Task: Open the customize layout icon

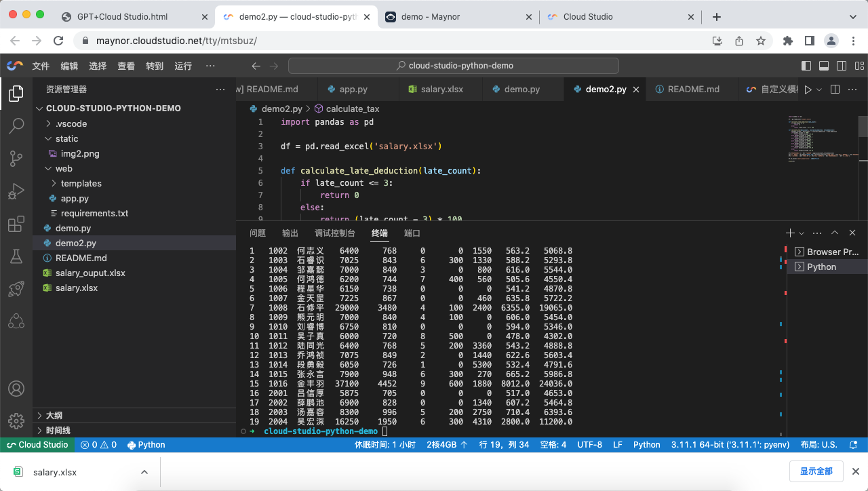Action: pyautogui.click(x=859, y=66)
